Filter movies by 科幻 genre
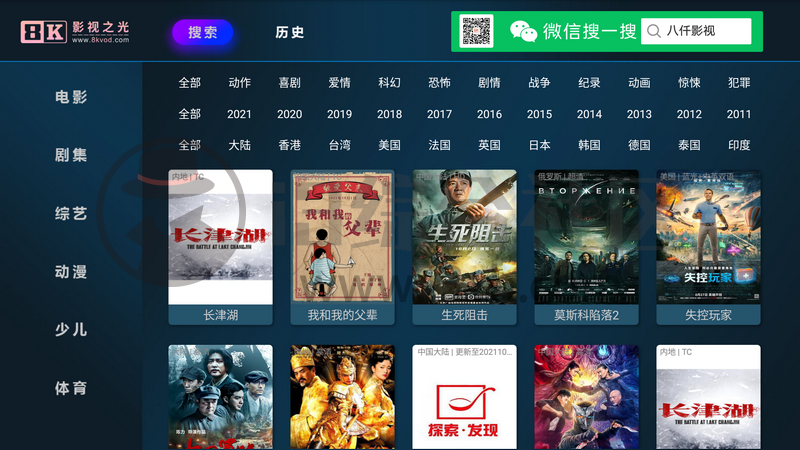Viewport: 800px width, 450px height. point(389,83)
